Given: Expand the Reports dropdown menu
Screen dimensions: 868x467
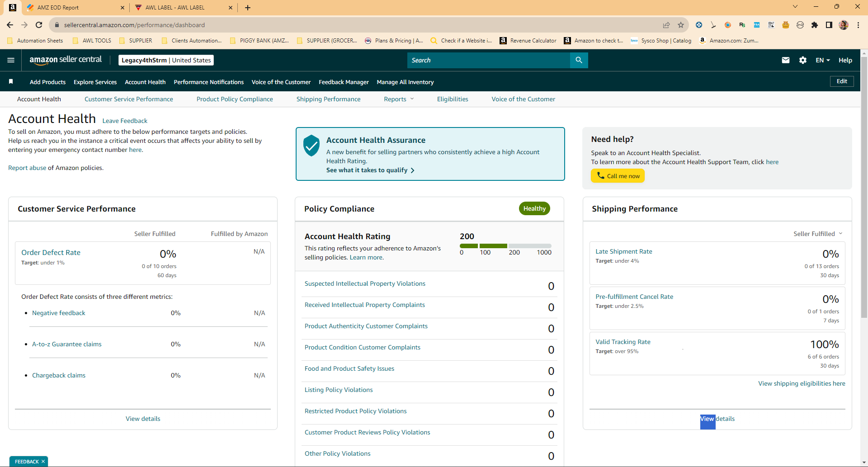Looking at the screenshot, I should click(399, 99).
